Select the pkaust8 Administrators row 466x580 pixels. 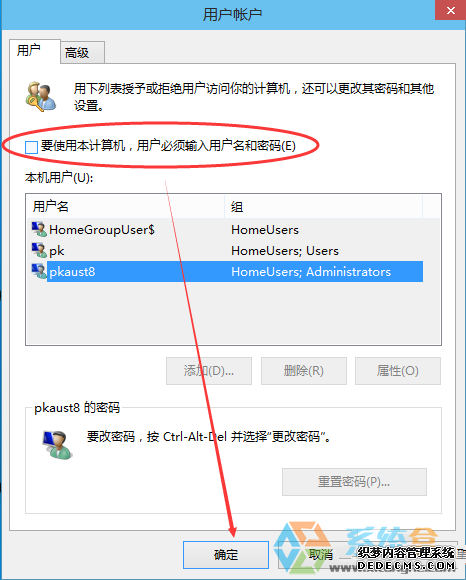[x=227, y=272]
